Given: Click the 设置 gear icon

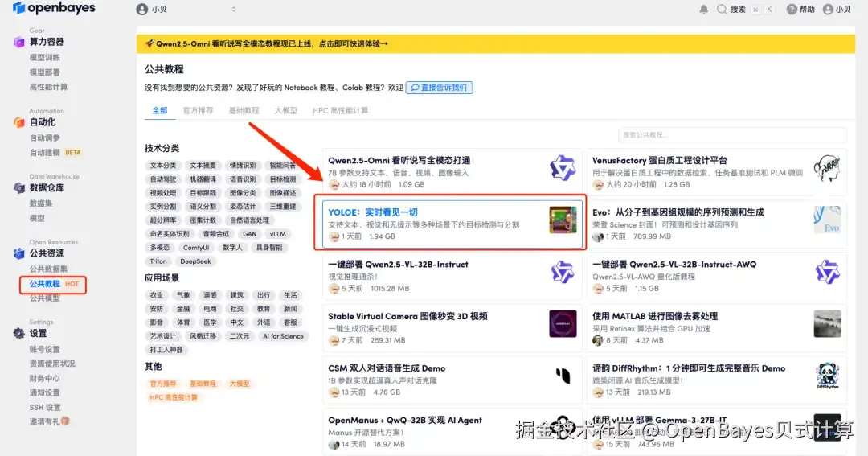Looking at the screenshot, I should (x=18, y=333).
